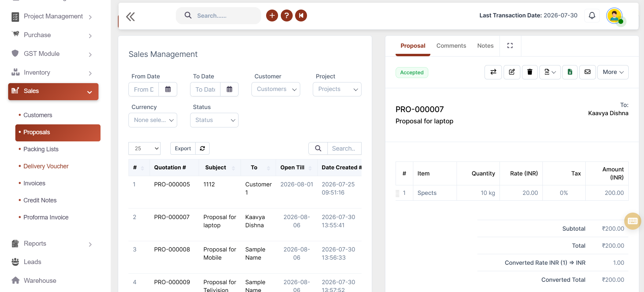Toggle fullscreen view of the proposal panel
Image resolution: width=644 pixels, height=292 pixels.
[510, 46]
